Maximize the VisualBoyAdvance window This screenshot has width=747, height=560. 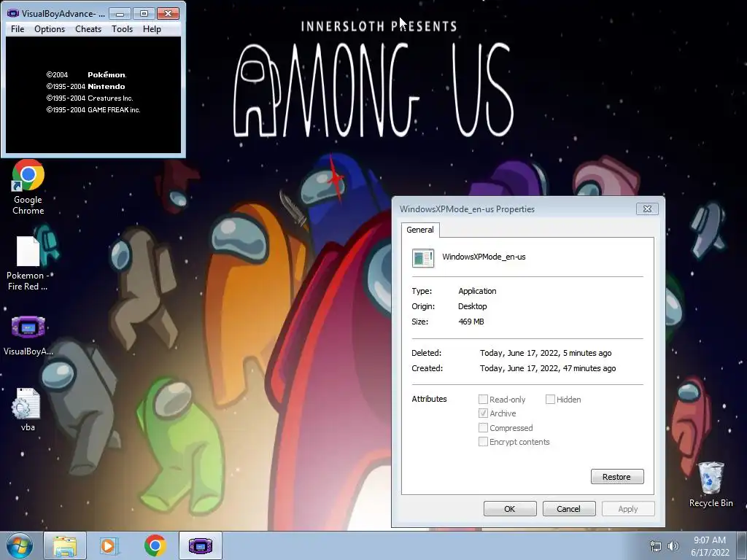coord(144,13)
